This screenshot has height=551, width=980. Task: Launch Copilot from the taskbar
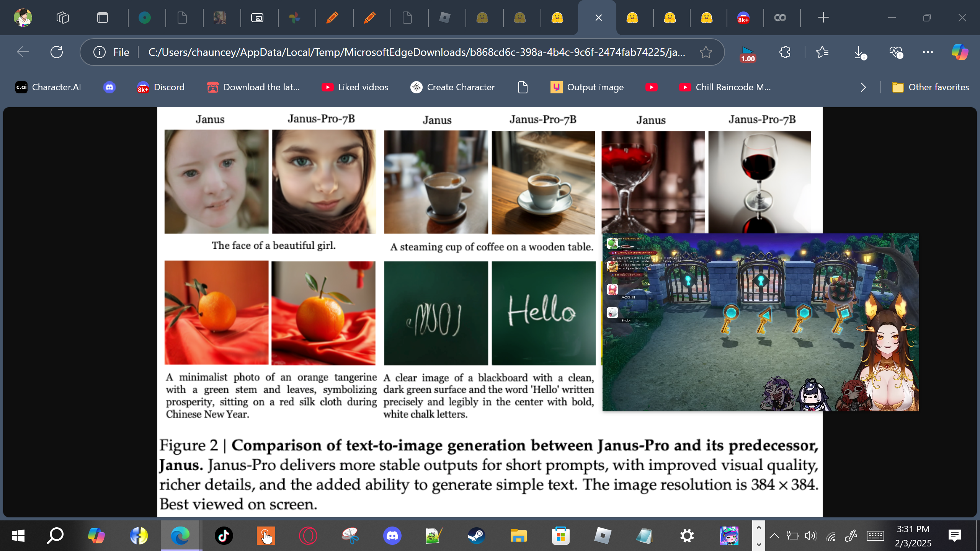click(96, 536)
